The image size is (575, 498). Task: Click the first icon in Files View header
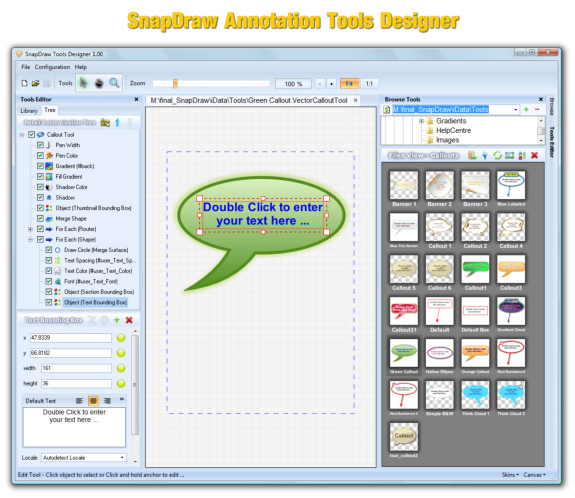point(472,155)
